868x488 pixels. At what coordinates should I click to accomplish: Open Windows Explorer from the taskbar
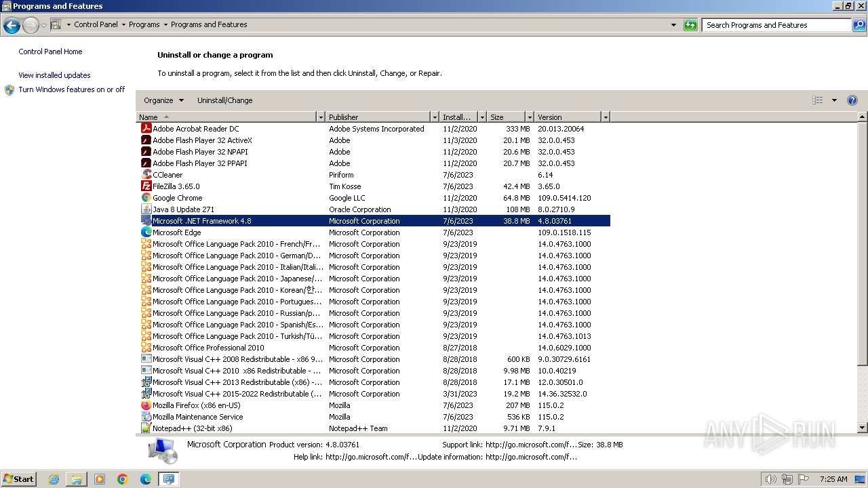coord(77,479)
